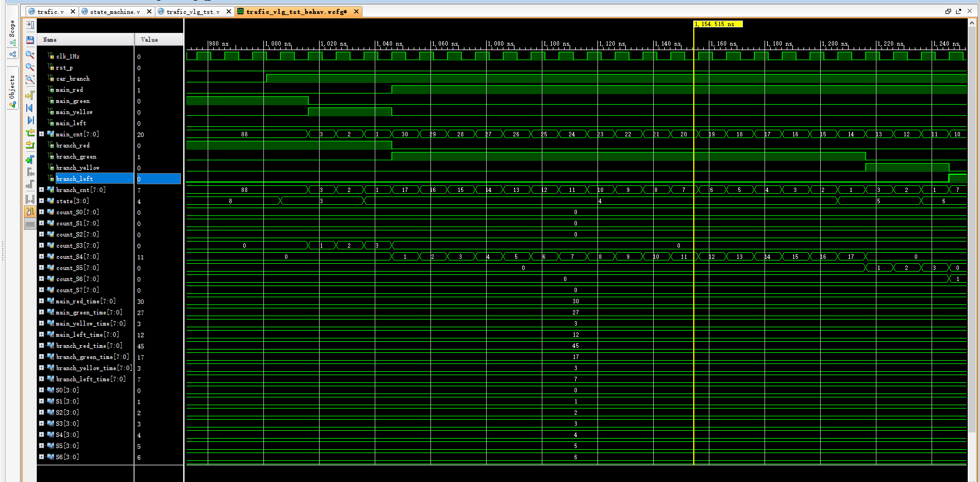Click the value 45 of branch_red_time
The width and height of the screenshot is (980, 482).
pyautogui.click(x=140, y=346)
